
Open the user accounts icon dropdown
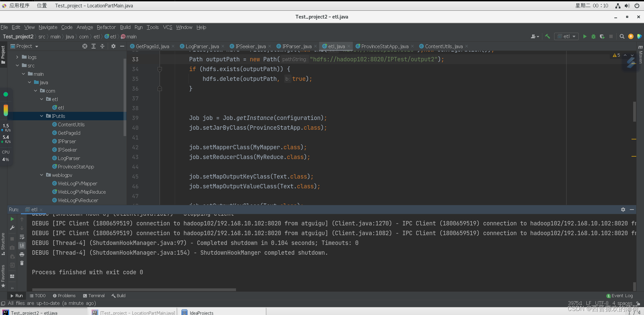pyautogui.click(x=535, y=36)
